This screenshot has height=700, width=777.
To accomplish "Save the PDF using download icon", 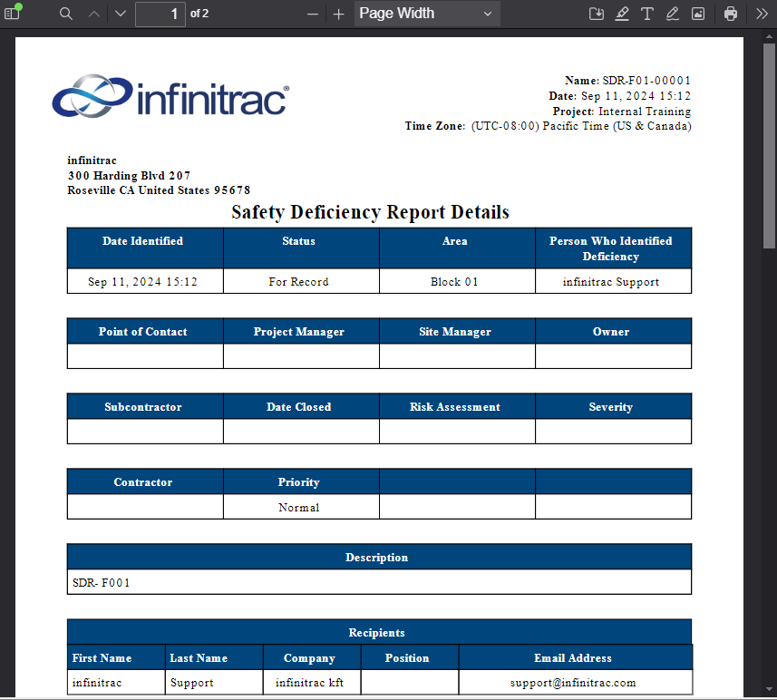I will (597, 14).
